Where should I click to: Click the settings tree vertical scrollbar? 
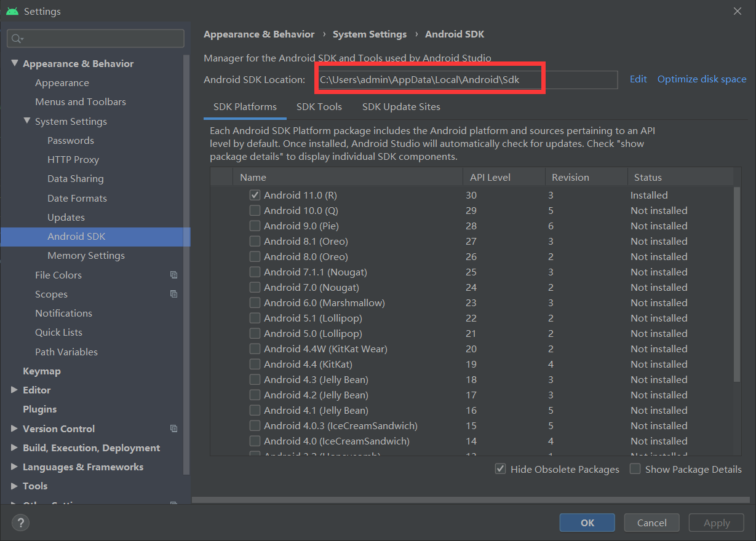click(x=186, y=264)
